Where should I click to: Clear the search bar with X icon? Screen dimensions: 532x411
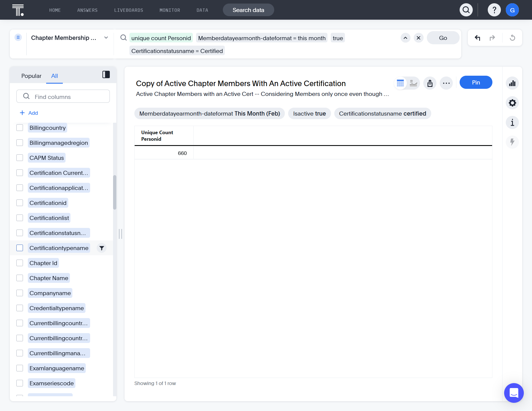[419, 38]
